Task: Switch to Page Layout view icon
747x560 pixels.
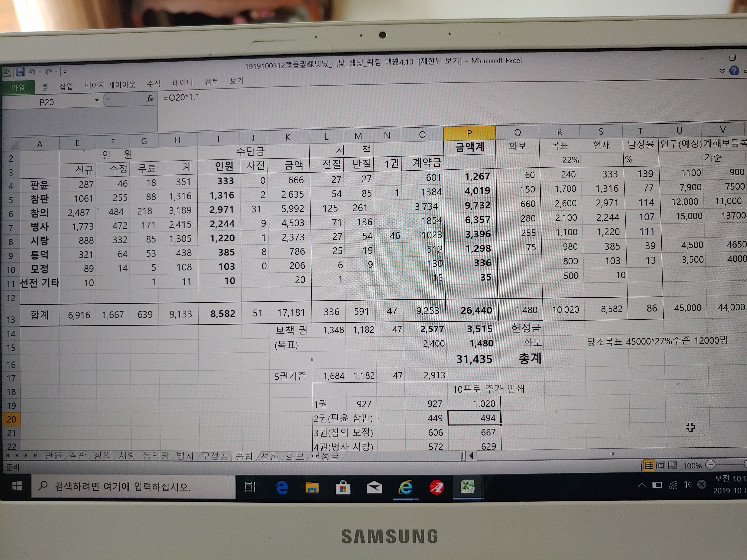Action: click(x=660, y=466)
